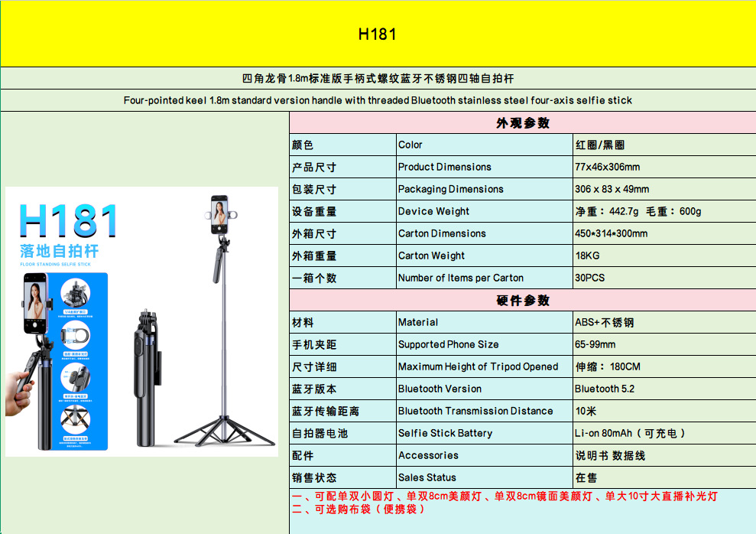The height and width of the screenshot is (534, 756).
Task: Select the English product description row
Action: (378, 100)
